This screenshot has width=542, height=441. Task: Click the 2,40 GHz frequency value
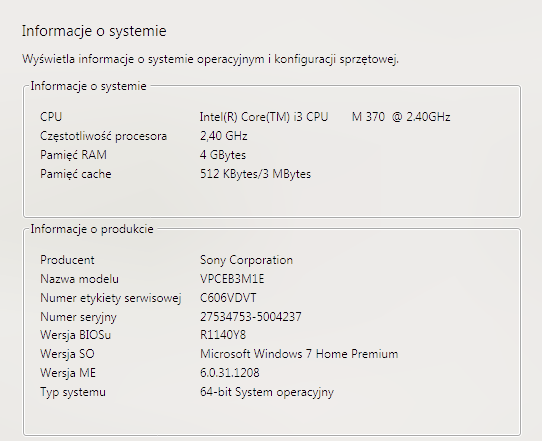click(224, 136)
